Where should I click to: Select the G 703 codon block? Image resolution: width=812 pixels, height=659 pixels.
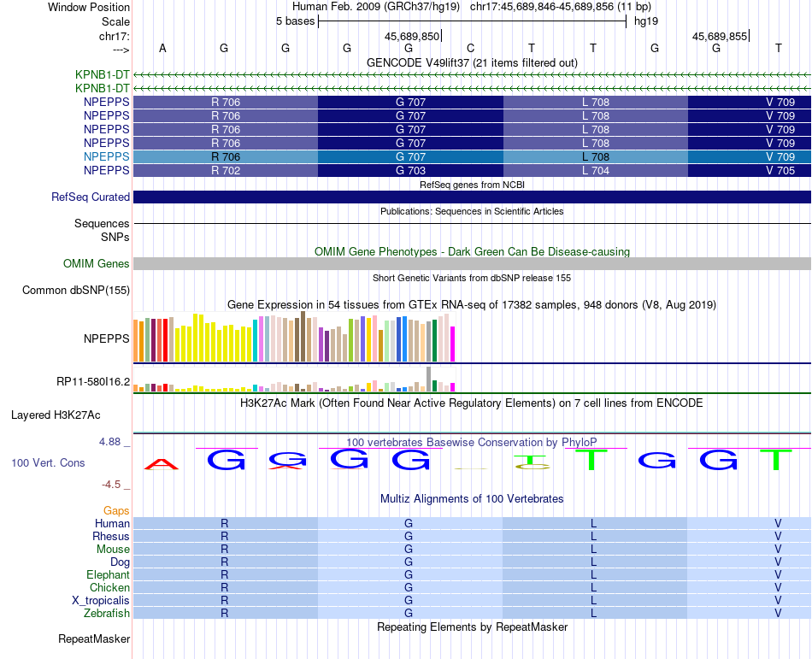[410, 170]
